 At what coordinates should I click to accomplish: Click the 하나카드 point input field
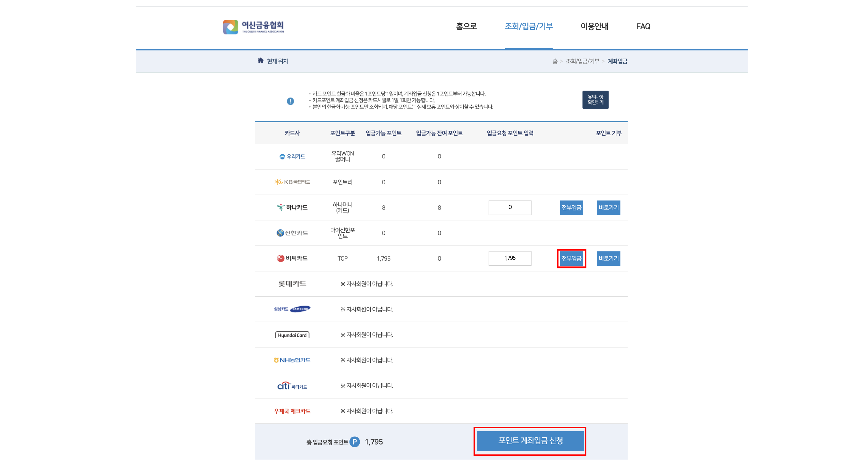tap(510, 207)
